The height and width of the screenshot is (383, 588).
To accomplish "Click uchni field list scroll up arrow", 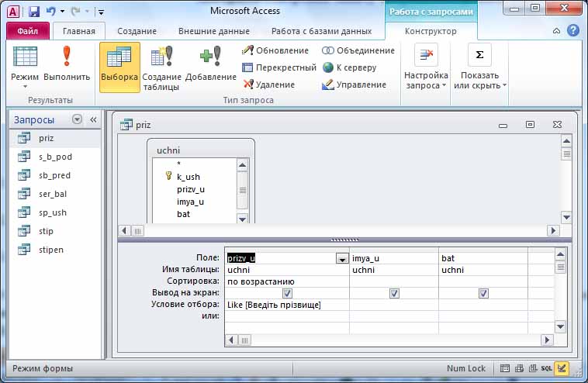I will pyautogui.click(x=243, y=165).
